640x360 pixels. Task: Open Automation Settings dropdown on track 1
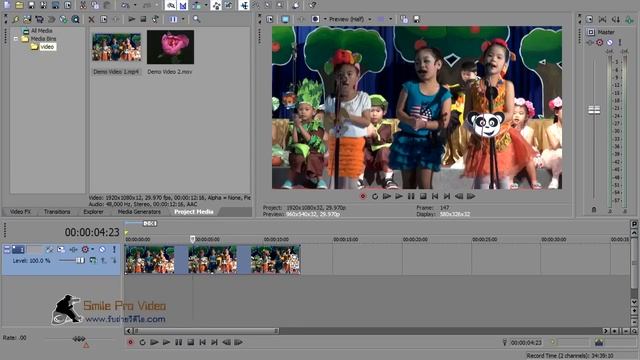coord(93,249)
